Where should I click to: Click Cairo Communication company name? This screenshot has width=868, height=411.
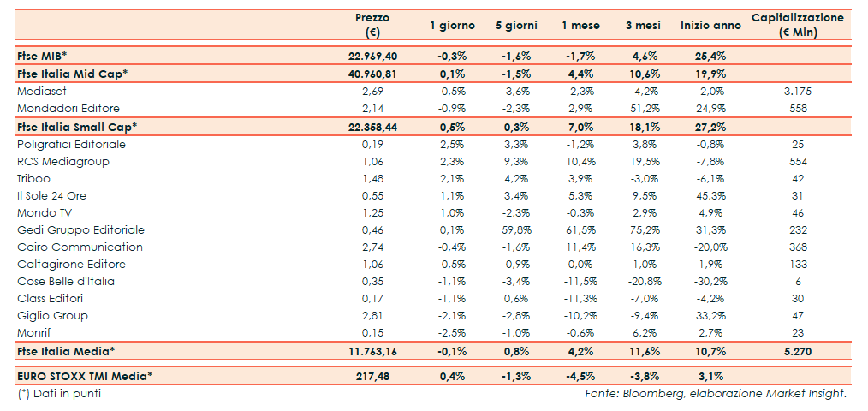[80, 247]
